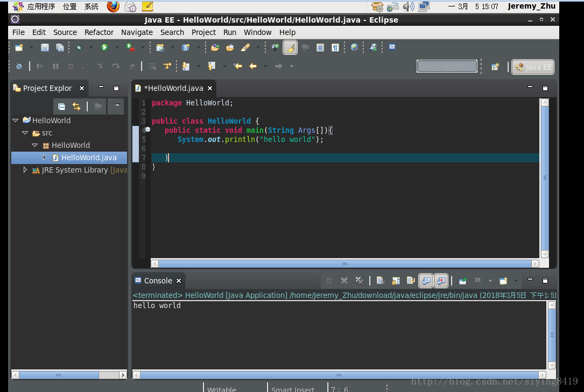Click the Quick Access search field
The height and width of the screenshot is (392, 584).
click(x=447, y=66)
